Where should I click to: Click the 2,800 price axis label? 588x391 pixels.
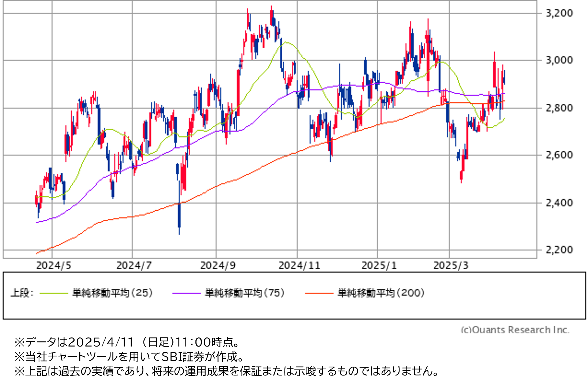coord(559,108)
